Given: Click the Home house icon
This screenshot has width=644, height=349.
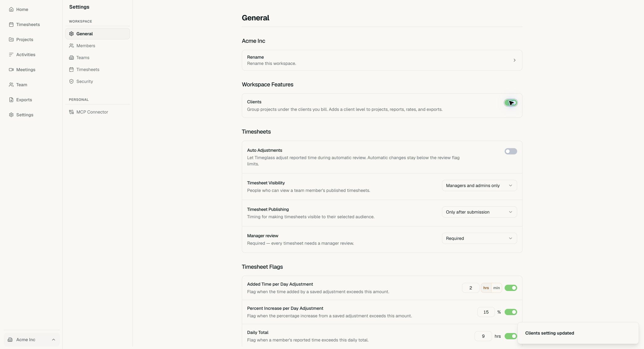Looking at the screenshot, I should [11, 9].
